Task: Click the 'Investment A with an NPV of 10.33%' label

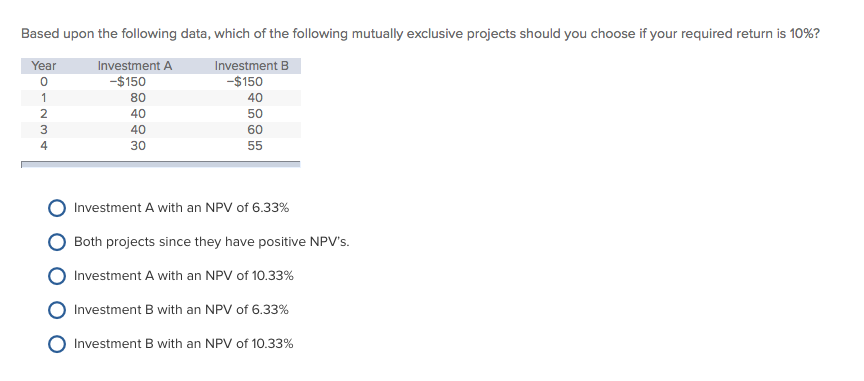Action: (183, 276)
